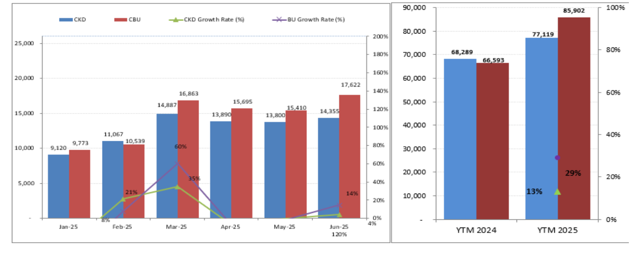Select the 'YTM 2024' category label
Viewport: 644px width, 257px height.
pos(476,230)
